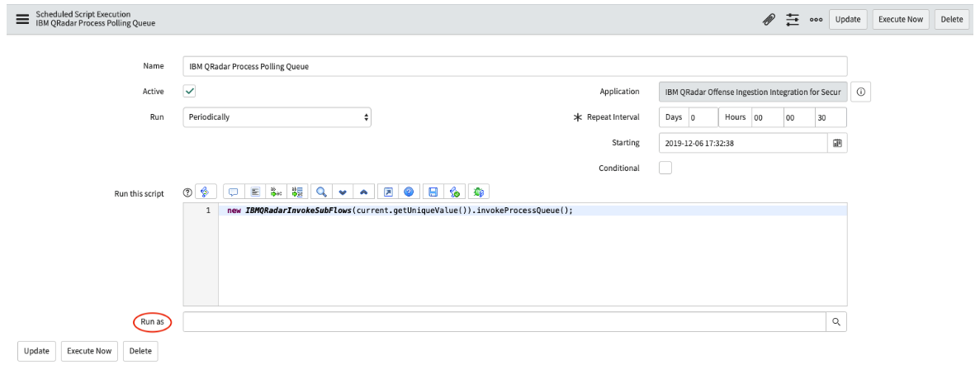
Task: Click the top Execute Now button
Action: click(x=901, y=19)
